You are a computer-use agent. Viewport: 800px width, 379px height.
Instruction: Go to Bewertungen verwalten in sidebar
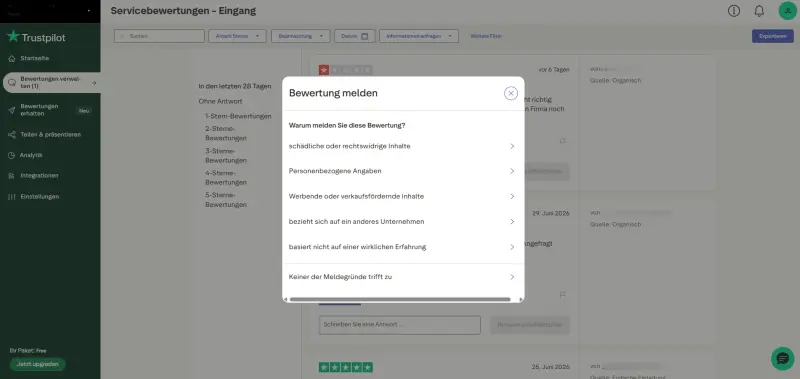click(x=51, y=83)
